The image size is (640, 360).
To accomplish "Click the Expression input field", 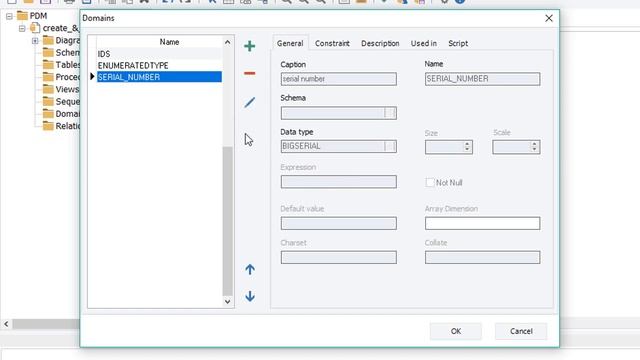I will tap(338, 182).
